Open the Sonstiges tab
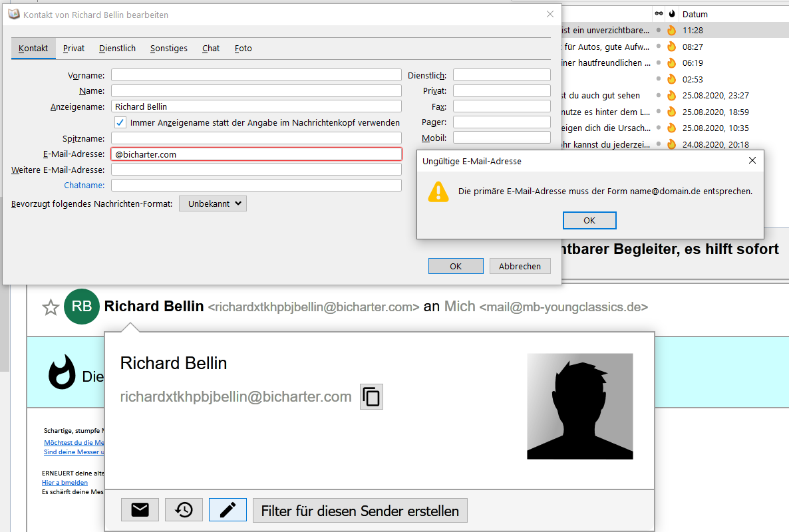This screenshot has height=532, width=789. click(168, 49)
